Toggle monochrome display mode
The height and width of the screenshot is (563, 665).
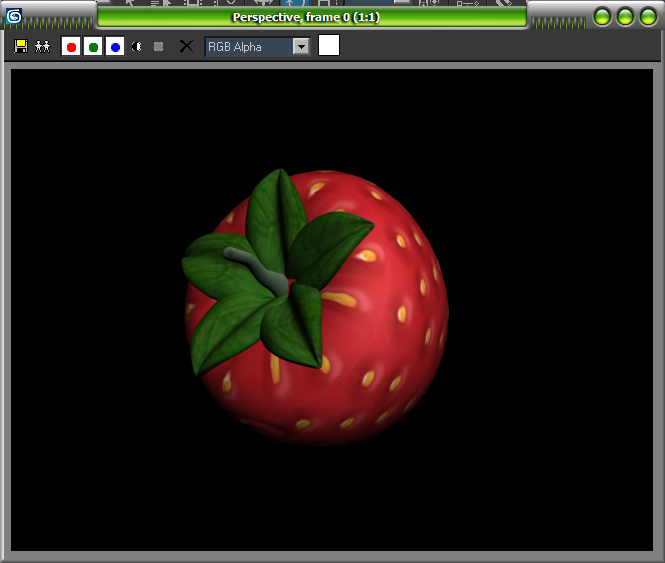point(158,47)
